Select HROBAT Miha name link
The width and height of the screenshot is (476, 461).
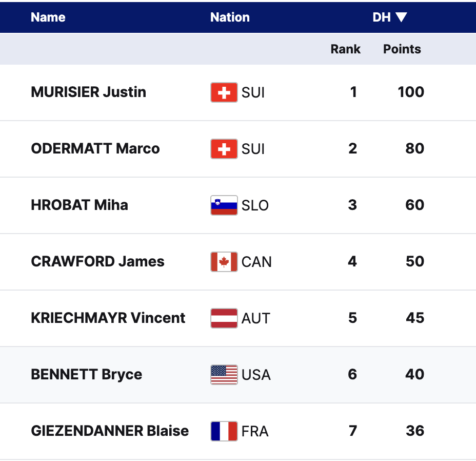[80, 205]
